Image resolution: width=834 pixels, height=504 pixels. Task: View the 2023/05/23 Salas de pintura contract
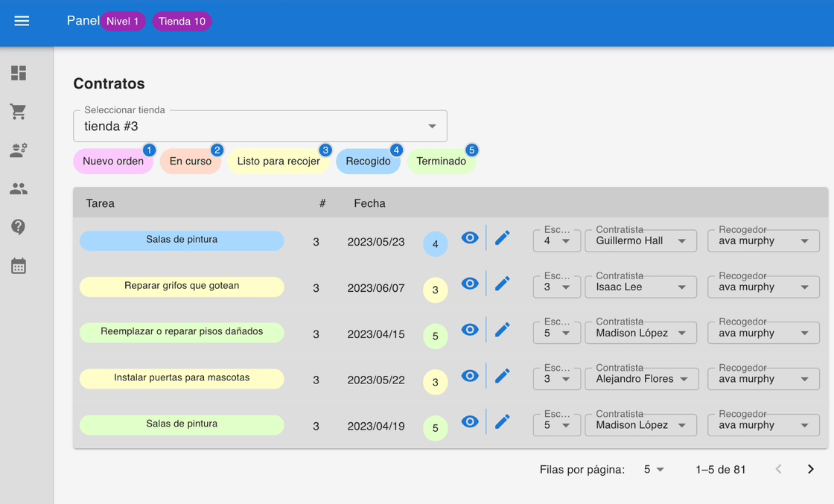point(470,238)
